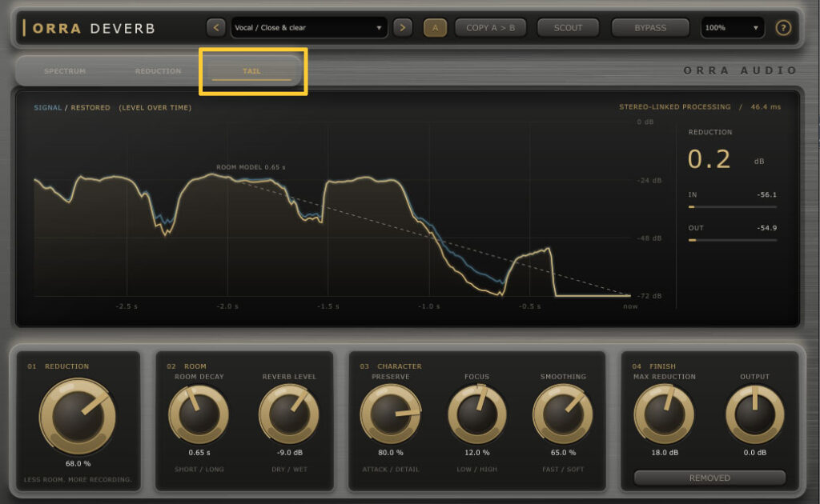The width and height of the screenshot is (820, 504).
Task: Toggle the REMOVED listen button
Action: click(709, 478)
